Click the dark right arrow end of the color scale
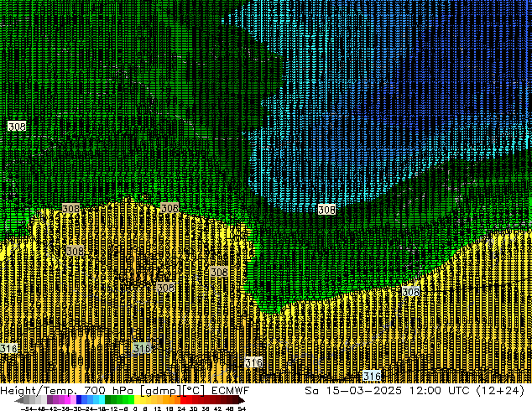This screenshot has width=532, height=411. click(x=242, y=400)
